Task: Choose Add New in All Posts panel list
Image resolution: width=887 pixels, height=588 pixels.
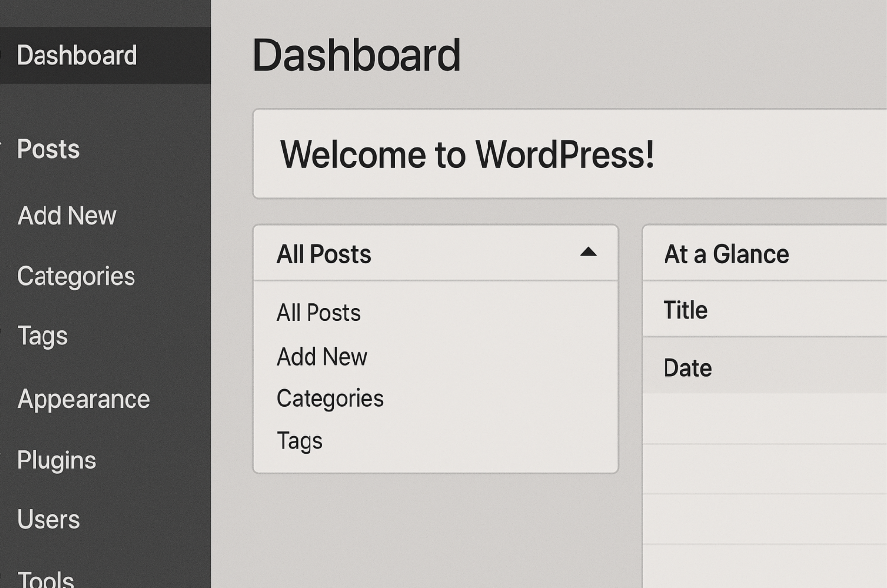Action: coord(321,357)
